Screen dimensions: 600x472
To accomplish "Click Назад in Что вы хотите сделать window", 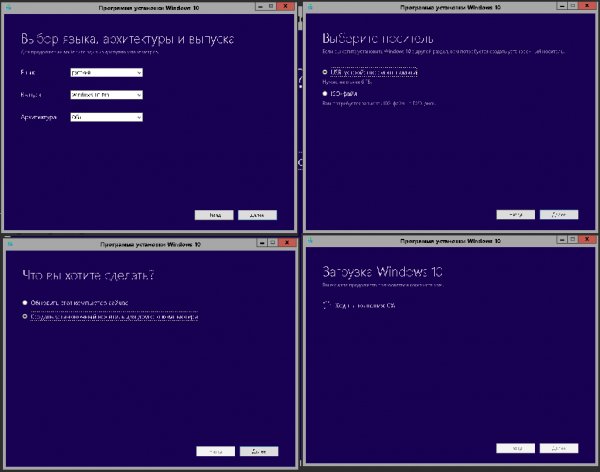I will [x=215, y=451].
